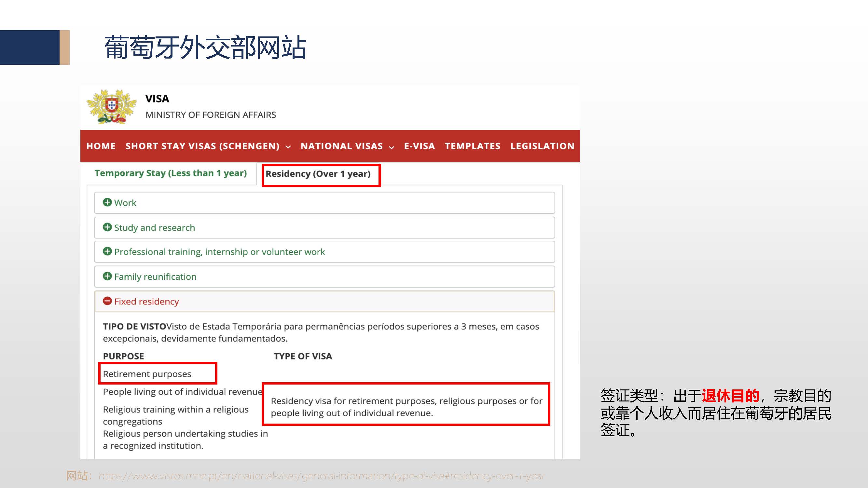Expand the Work section plus icon
This screenshot has height=488, width=868.
107,202
